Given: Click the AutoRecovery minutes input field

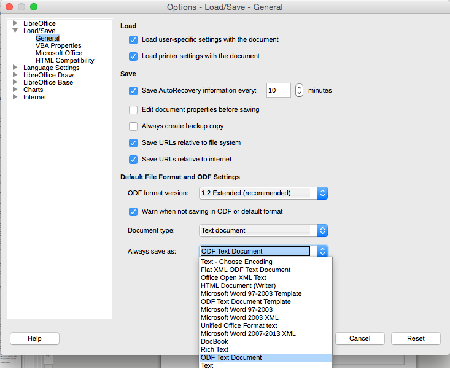Looking at the screenshot, I should [x=278, y=90].
